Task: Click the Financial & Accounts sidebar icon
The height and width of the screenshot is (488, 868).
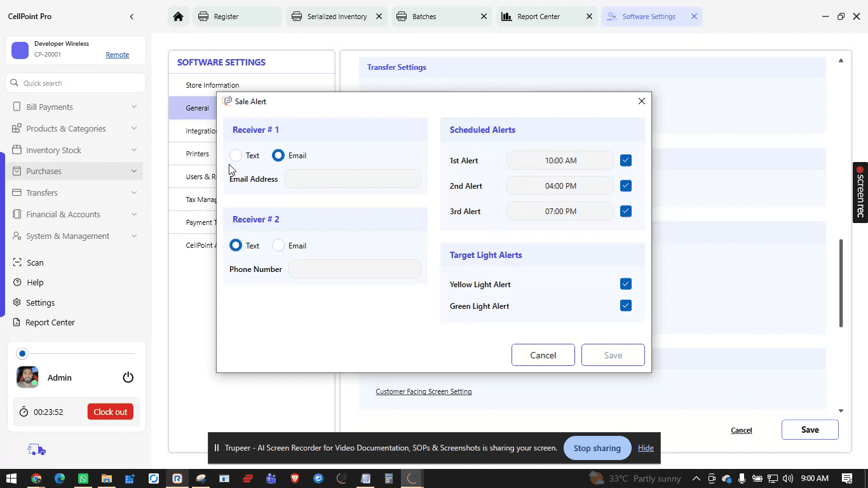Action: pyautogui.click(x=17, y=214)
